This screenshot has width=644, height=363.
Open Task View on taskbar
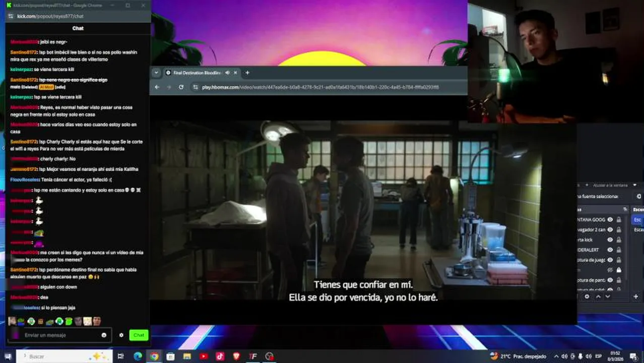[120, 356]
